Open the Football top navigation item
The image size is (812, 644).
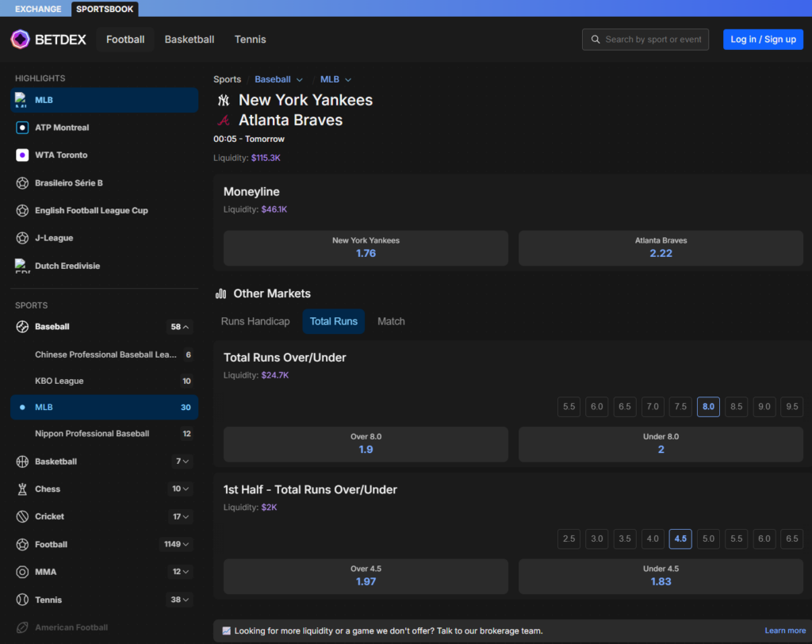[x=125, y=40]
